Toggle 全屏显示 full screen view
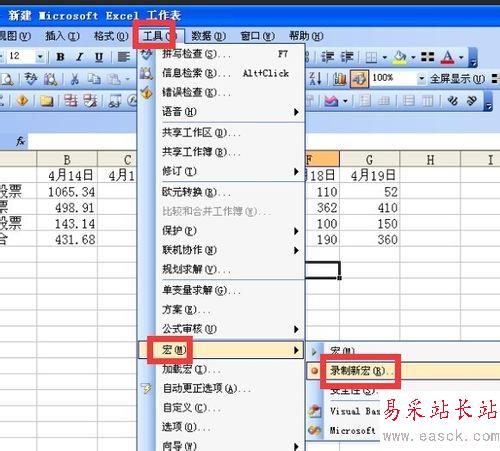The image size is (500, 451). [x=457, y=79]
